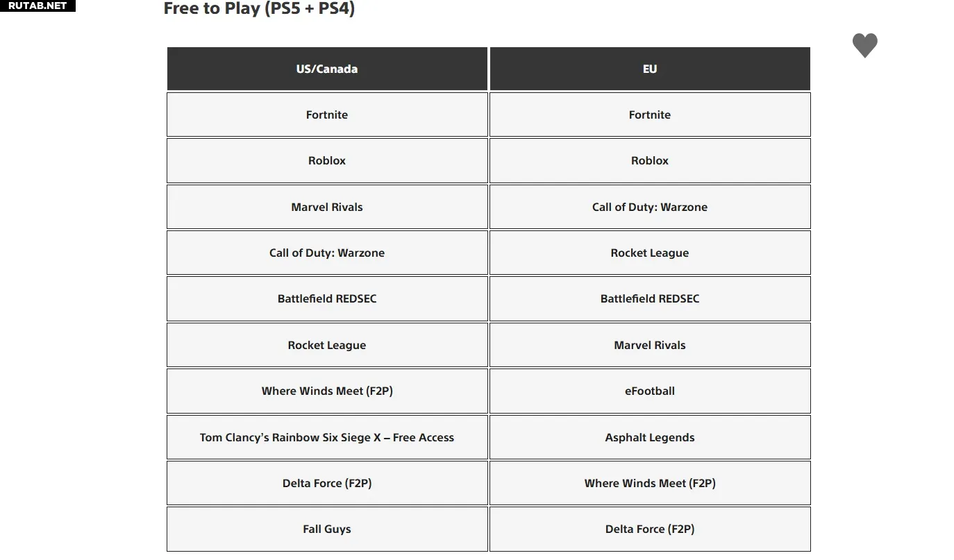The image size is (954, 560).
Task: Click Delta Force (F2P) in the EU column
Action: pyautogui.click(x=650, y=529)
